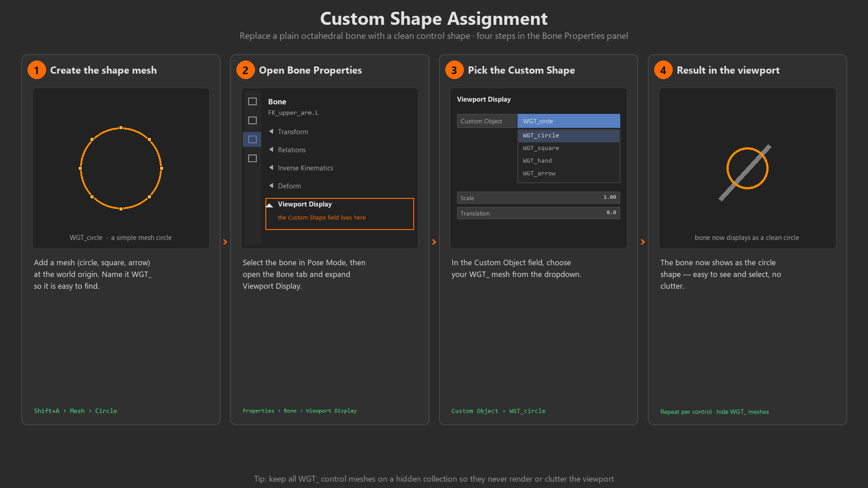Choose WGT_arrow from the dropdown list
The image size is (868, 488).
coord(569,174)
